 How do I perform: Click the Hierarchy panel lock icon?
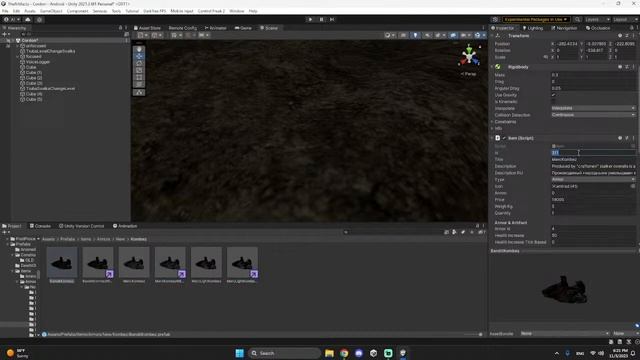pos(120,28)
